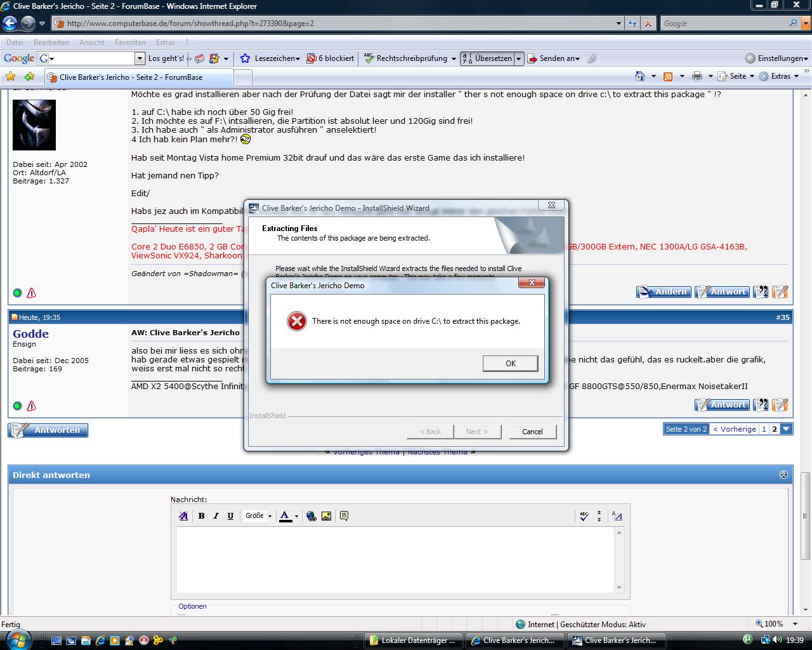Image resolution: width=812 pixels, height=650 pixels.
Task: Open the Einstellungen toolbar menu
Action: (777, 58)
